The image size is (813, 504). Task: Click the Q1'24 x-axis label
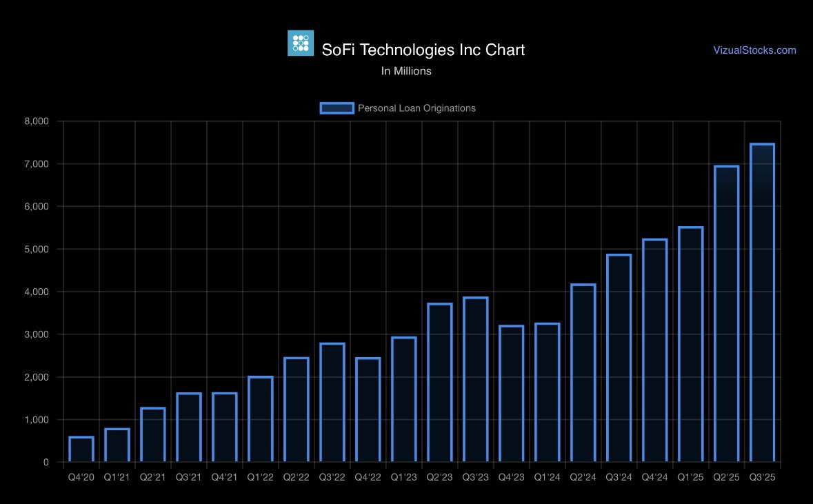point(547,477)
